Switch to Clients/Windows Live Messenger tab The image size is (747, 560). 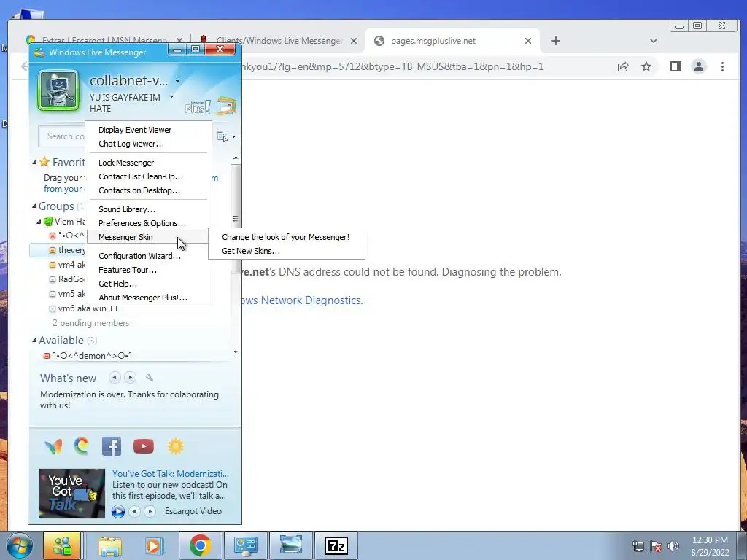pos(279,41)
